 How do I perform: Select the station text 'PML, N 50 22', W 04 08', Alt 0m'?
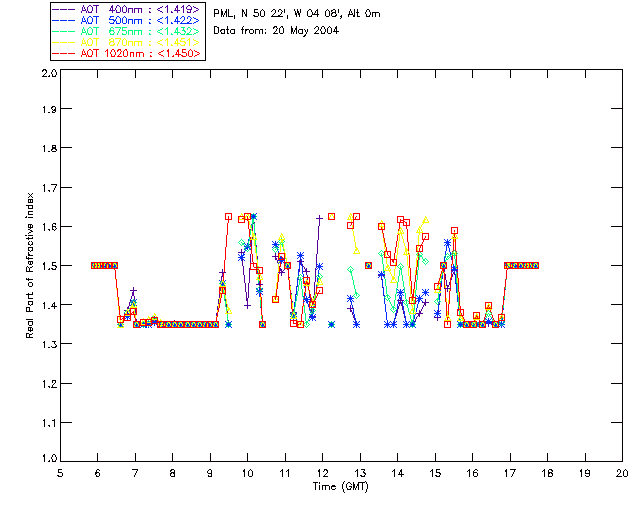point(297,14)
